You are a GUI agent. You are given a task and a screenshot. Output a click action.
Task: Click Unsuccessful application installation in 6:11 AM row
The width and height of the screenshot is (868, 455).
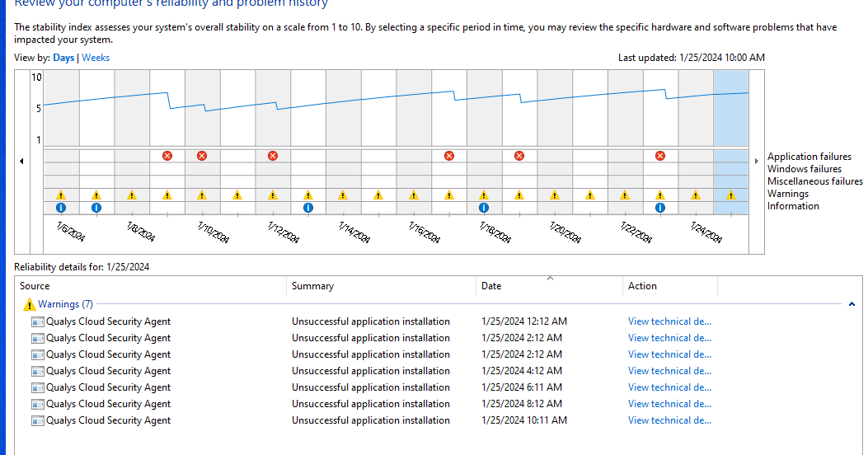coord(371,387)
